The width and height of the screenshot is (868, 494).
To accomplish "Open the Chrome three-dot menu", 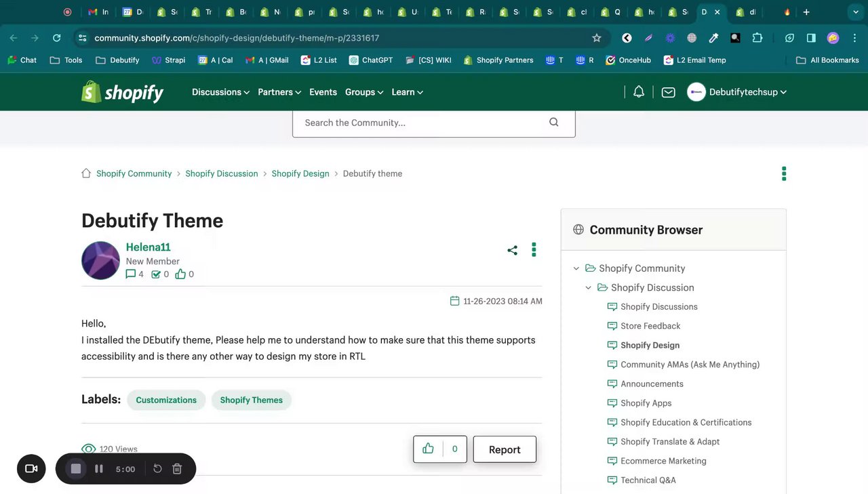I will (854, 38).
